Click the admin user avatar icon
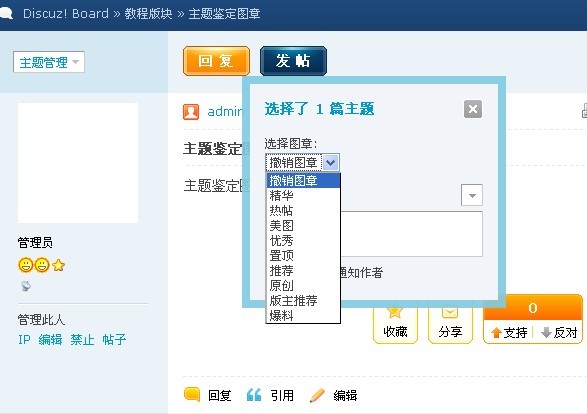Viewport: 587px width, 414px height. tap(191, 112)
